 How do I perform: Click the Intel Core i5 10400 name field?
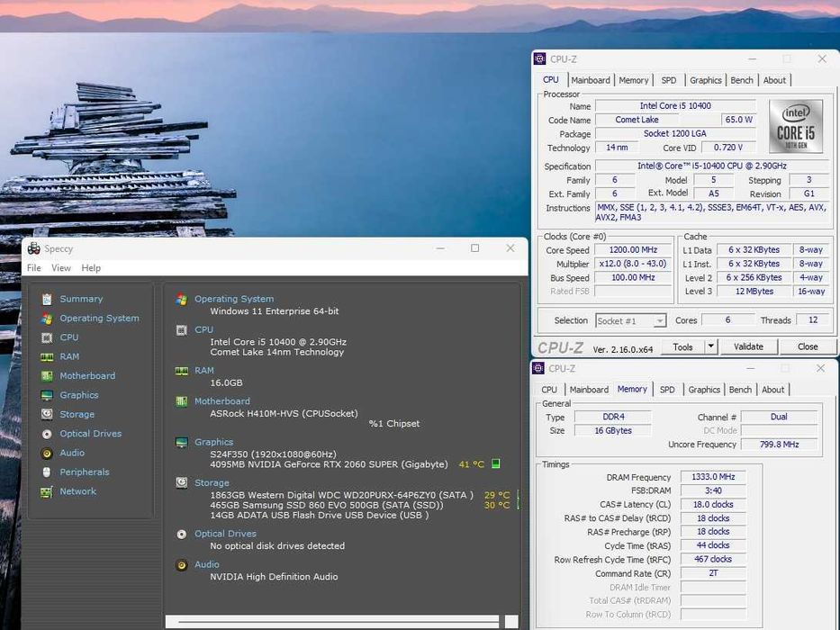(x=675, y=106)
